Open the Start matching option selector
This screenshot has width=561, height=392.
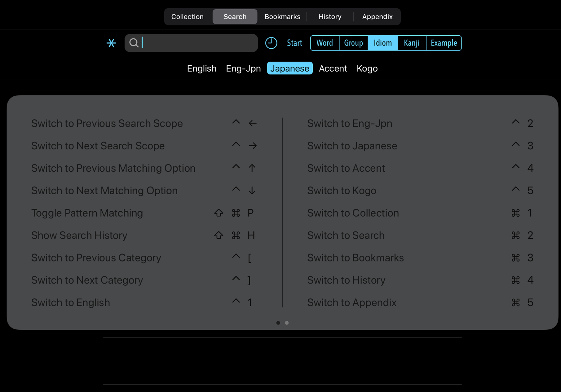(294, 43)
